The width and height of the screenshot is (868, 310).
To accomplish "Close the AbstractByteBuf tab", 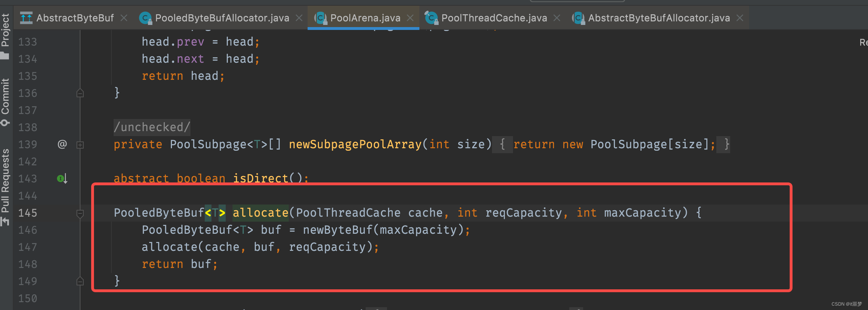I will pos(124,18).
